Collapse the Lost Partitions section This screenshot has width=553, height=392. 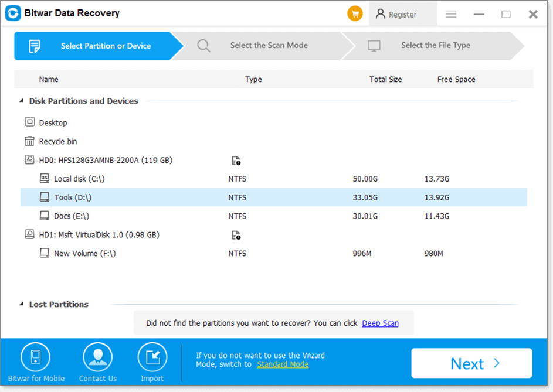click(22, 305)
